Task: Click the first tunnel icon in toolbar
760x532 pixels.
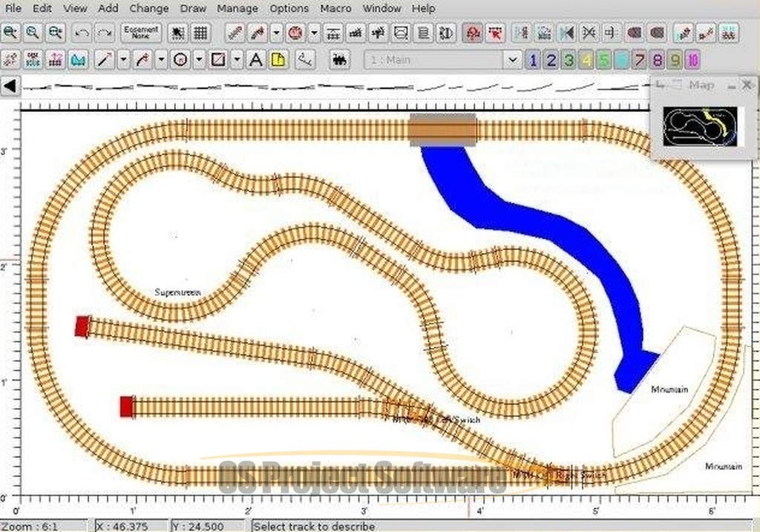Action: (635, 33)
